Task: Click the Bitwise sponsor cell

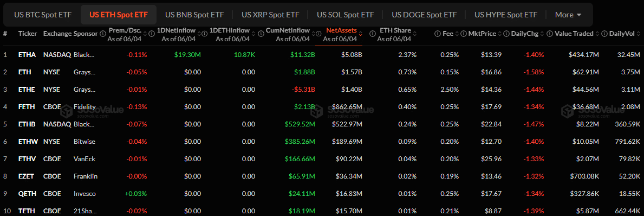Action: point(84,142)
